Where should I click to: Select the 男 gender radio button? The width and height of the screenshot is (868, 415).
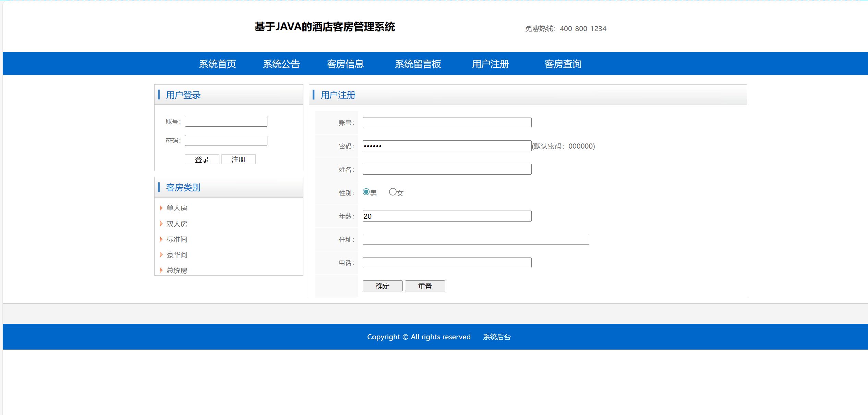coord(366,192)
